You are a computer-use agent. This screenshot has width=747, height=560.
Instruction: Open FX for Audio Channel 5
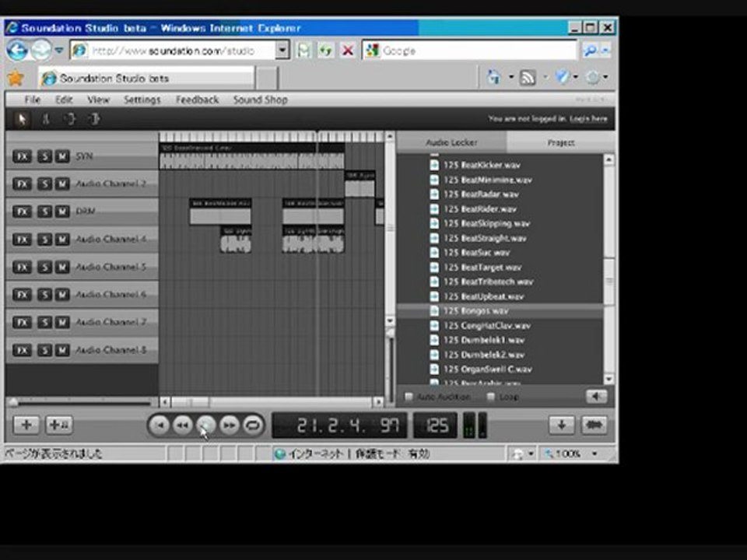[x=22, y=267]
